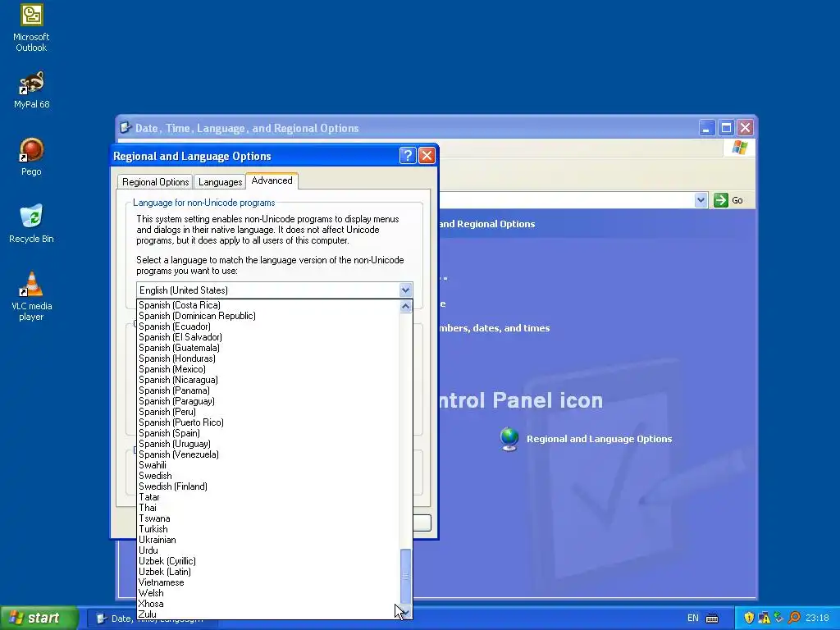Select the Recycle Bin icon
Viewport: 840px width, 630px height.
31,223
